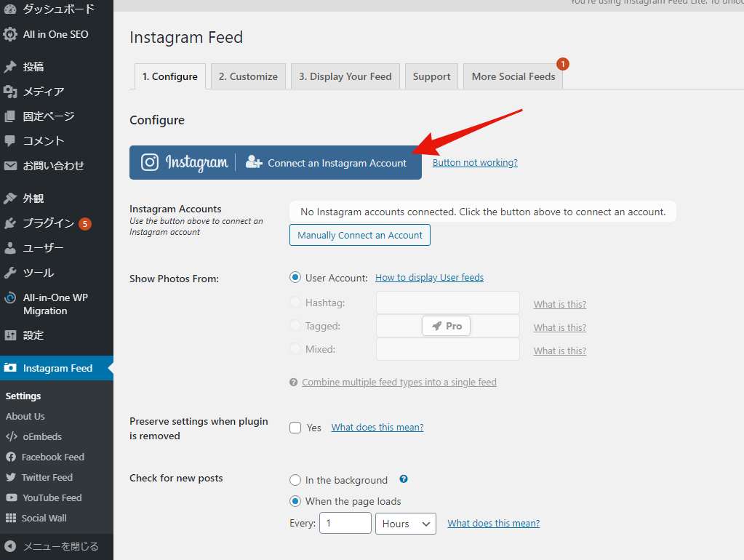Image resolution: width=744 pixels, height=560 pixels.
Task: Click the Social Wall grid icon
Action: tap(11, 518)
